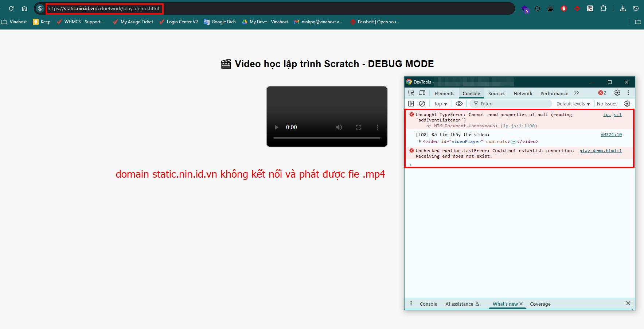
Task: Toggle the device toolbar in DevTools
Action: click(x=422, y=93)
